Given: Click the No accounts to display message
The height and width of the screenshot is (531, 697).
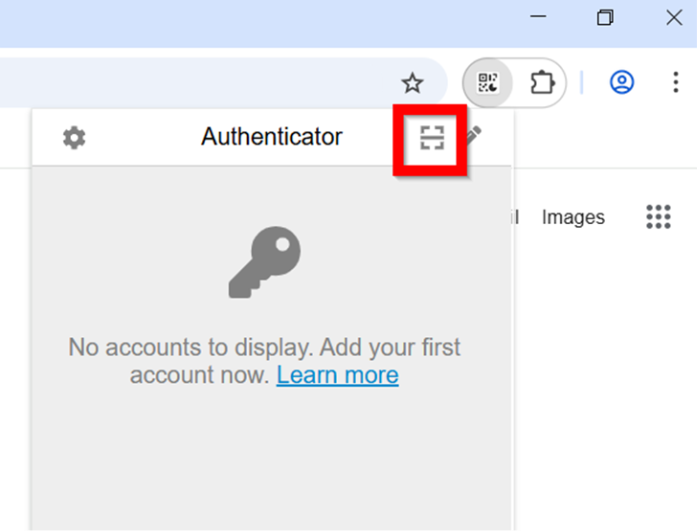Looking at the screenshot, I should (x=264, y=348).
